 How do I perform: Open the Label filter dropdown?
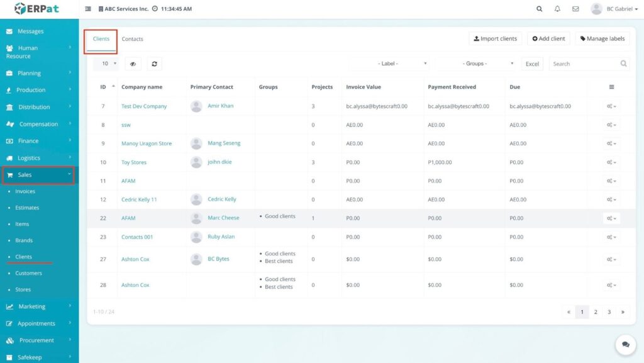[x=391, y=64]
